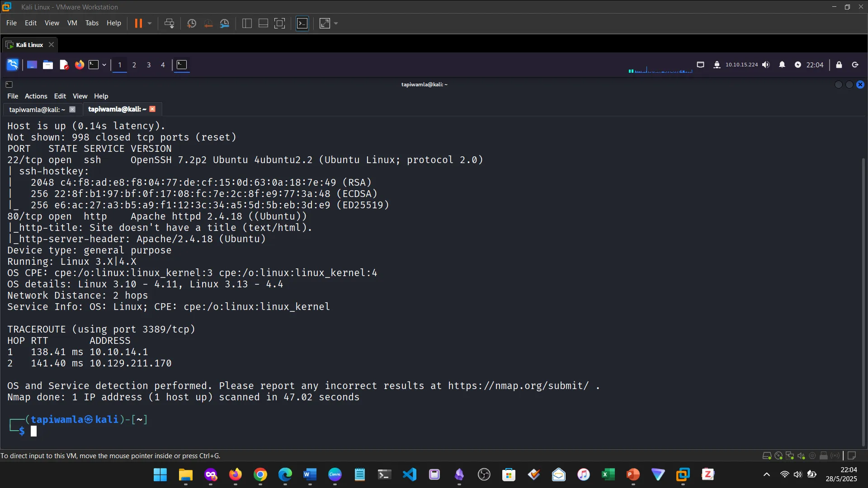Viewport: 868px width, 488px height.
Task: Launch Firefox from the Kali panel
Action: point(79,65)
